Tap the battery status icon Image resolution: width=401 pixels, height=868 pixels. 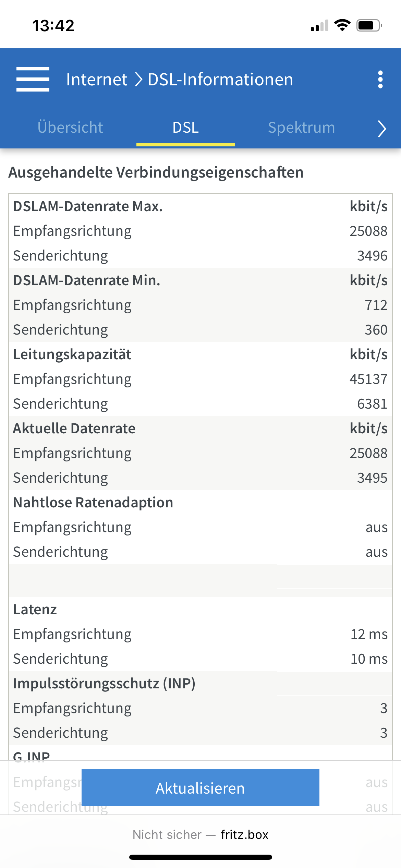[x=369, y=25]
